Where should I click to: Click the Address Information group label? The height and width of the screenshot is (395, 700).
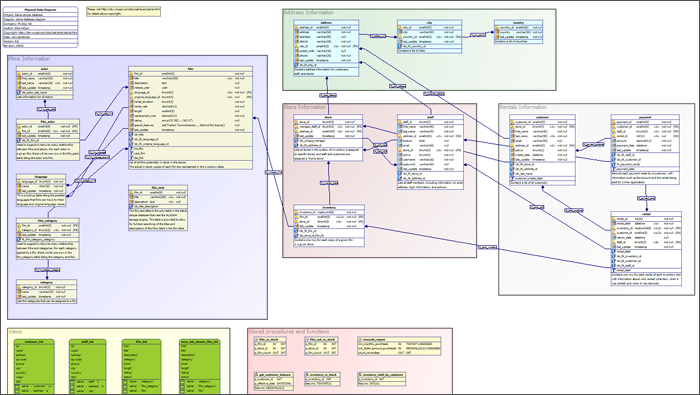coord(308,12)
